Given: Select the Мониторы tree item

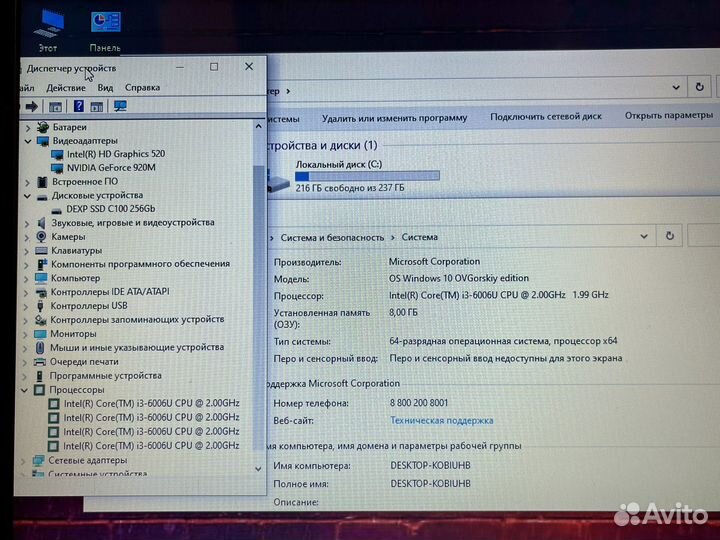Looking at the screenshot, I should pos(73,334).
